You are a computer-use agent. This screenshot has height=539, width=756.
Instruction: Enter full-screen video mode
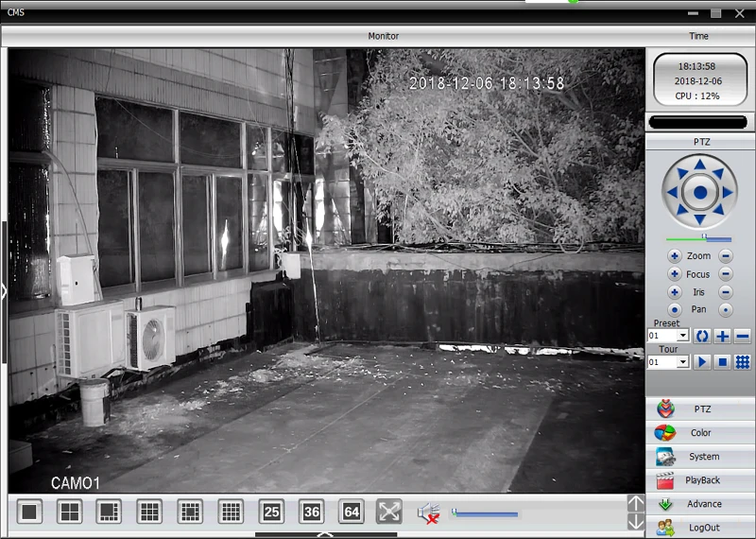pyautogui.click(x=389, y=512)
